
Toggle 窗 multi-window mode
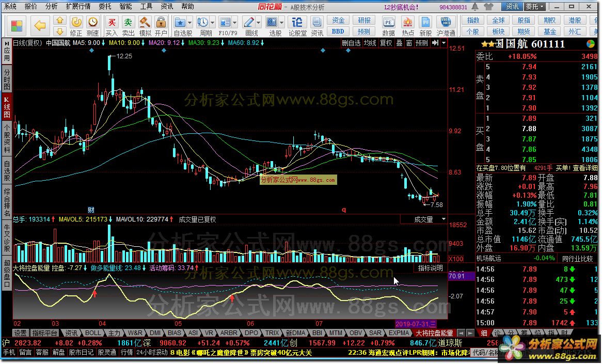[409, 43]
